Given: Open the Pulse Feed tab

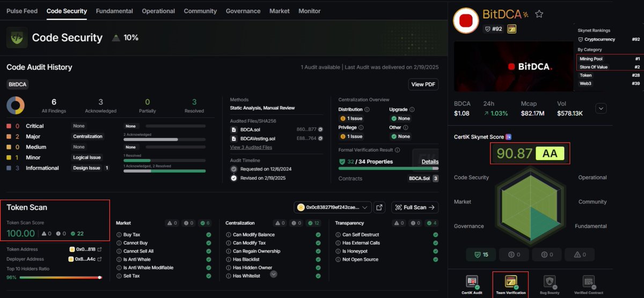Looking at the screenshot, I should (x=22, y=11).
